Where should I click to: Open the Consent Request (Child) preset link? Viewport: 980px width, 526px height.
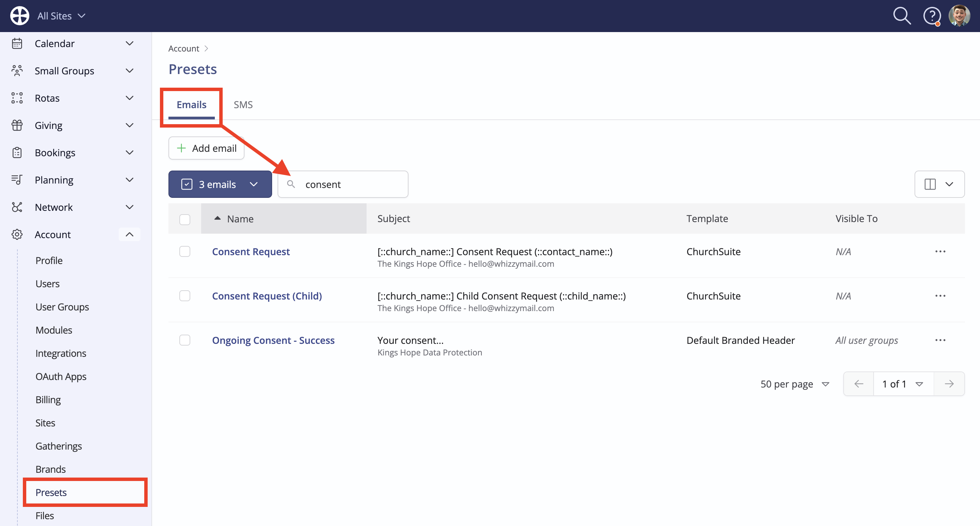tap(267, 296)
